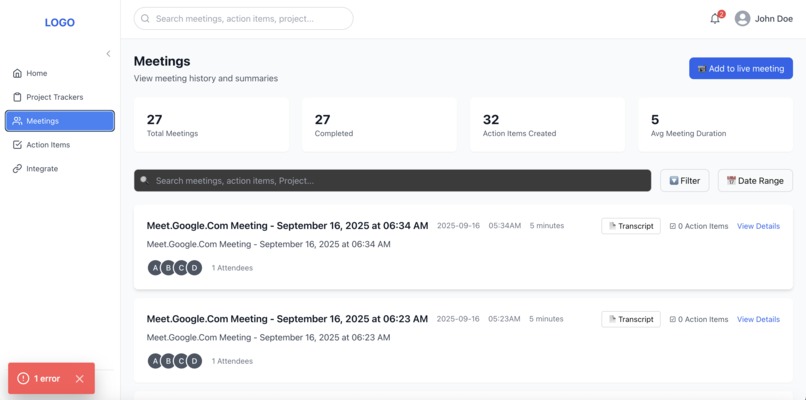
Task: Click the dark search meetings field
Action: point(392,180)
